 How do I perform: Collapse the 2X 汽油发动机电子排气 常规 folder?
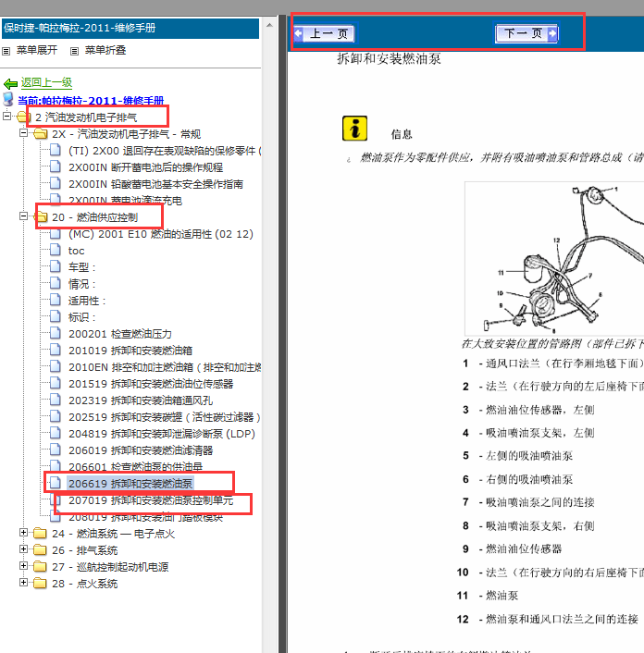pos(23,133)
